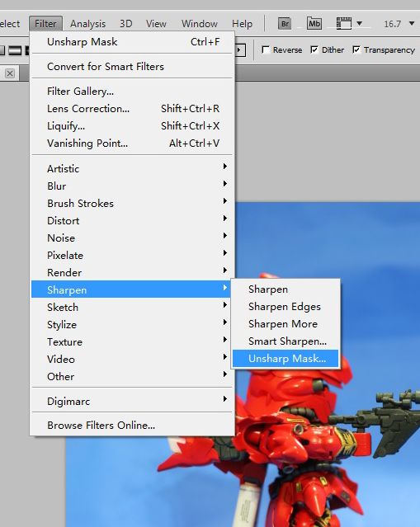Screen dimensions: 420x527
Task: Open Mini Bridge via Mb icon
Action: [314, 24]
